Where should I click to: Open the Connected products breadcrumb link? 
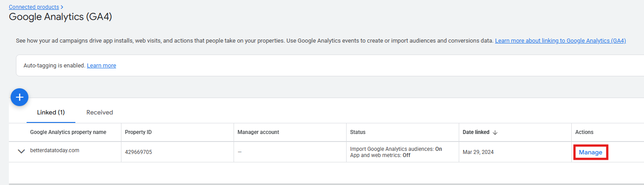tap(34, 7)
